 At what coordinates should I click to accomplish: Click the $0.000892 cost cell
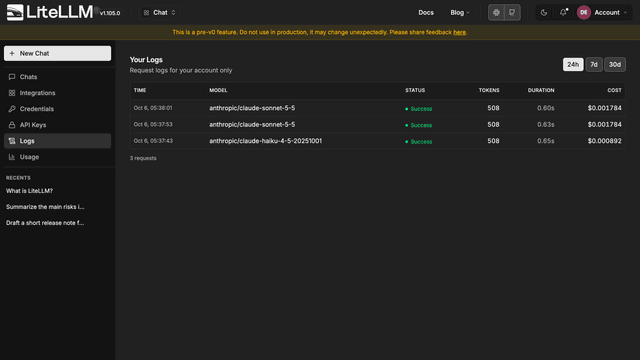coord(604,141)
